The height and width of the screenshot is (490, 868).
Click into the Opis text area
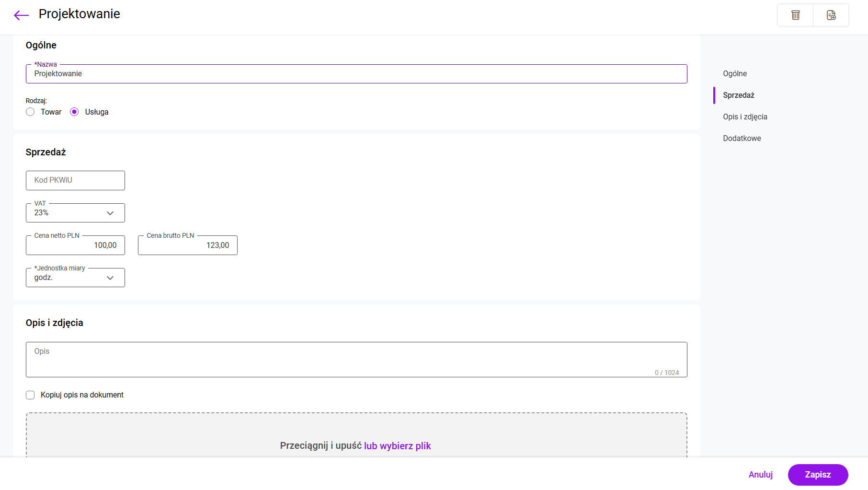[356, 359]
